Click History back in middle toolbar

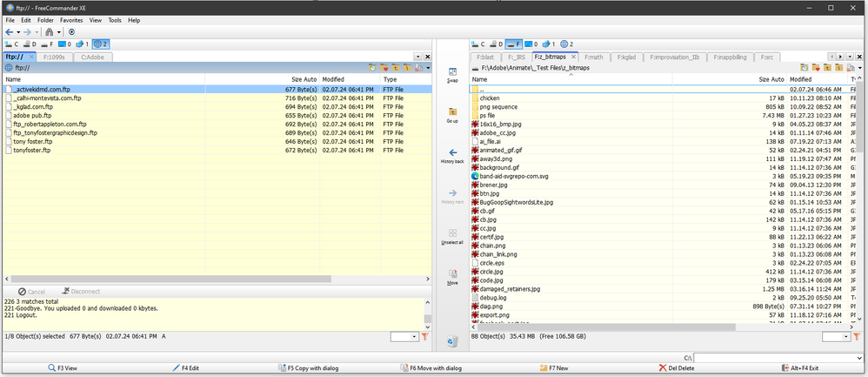point(452,156)
